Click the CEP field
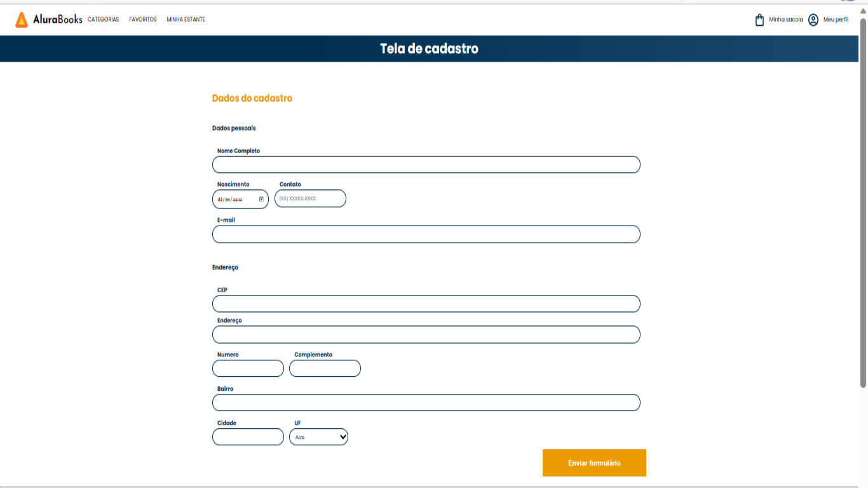The image size is (868, 488). (x=426, y=304)
